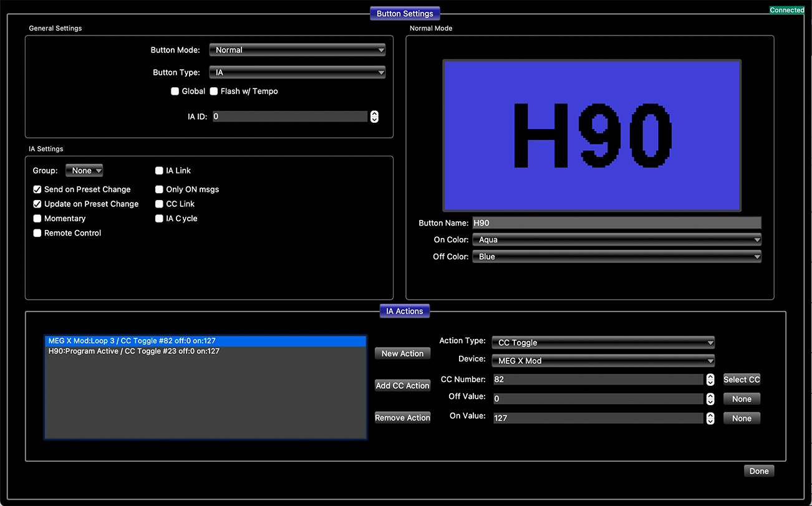Toggle the Update on Preset Change checkbox
This screenshot has width=812, height=506.
[x=37, y=204]
